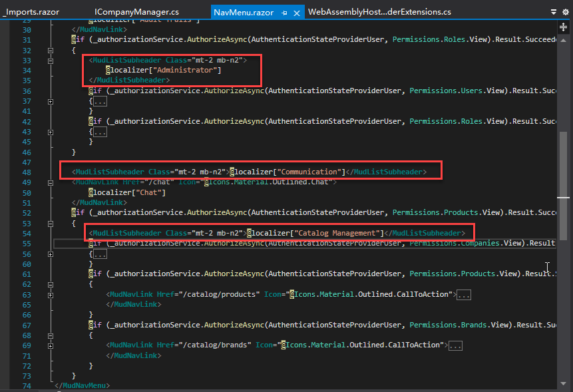Open editor options via the gear icon
The height and width of the screenshot is (392, 573).
[565, 11]
